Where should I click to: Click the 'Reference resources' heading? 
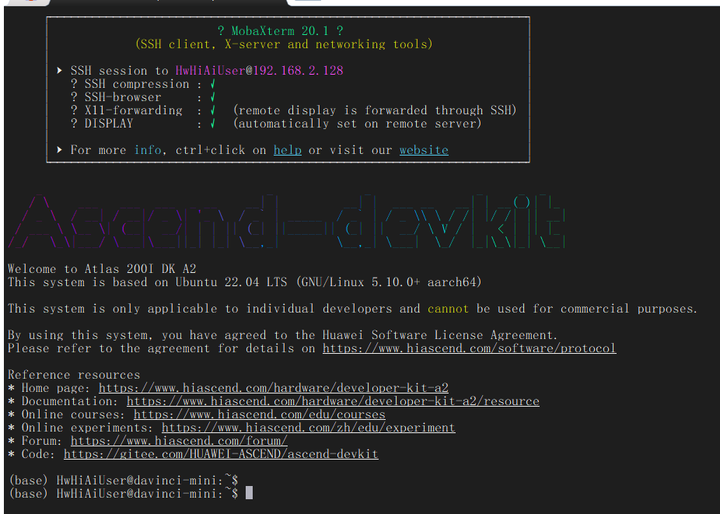click(74, 375)
